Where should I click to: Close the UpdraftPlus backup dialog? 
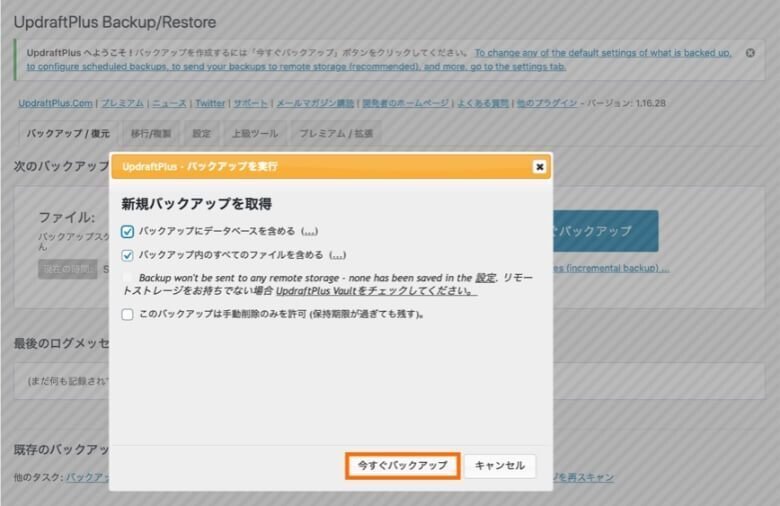point(539,167)
